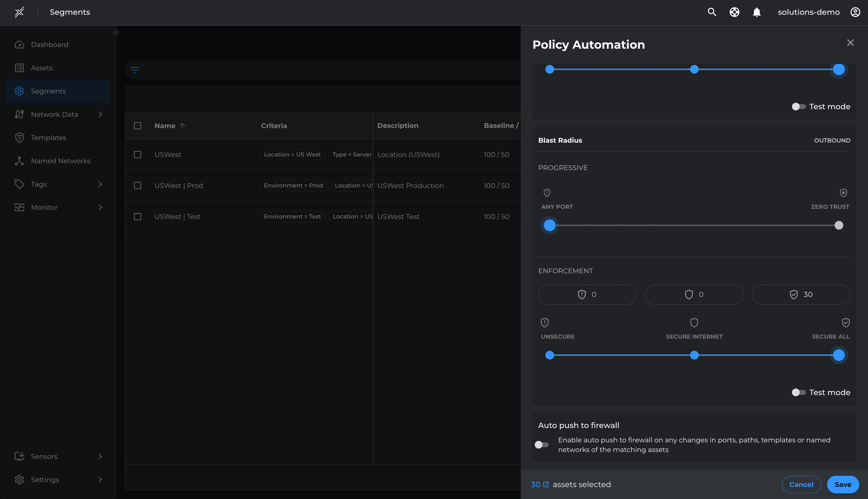Open Named Networks in sidebar
The width and height of the screenshot is (868, 499).
(61, 161)
